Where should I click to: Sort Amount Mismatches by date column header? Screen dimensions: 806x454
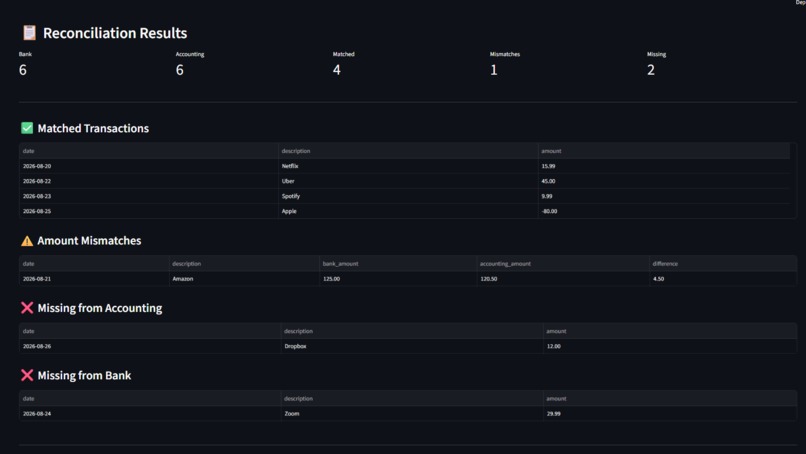point(94,264)
